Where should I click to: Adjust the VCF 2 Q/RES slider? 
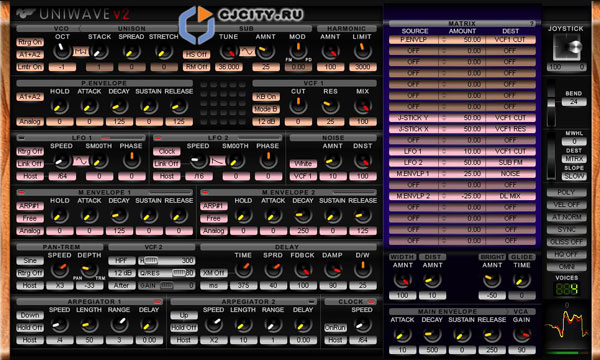click(x=167, y=273)
